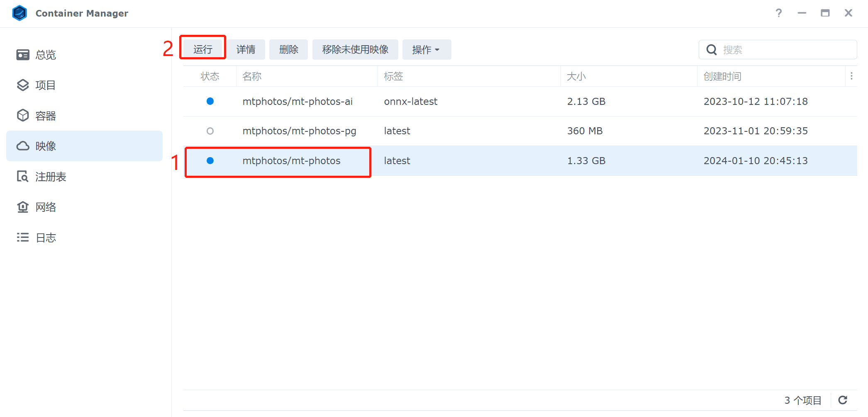
Task: Maximize the Container Manager window
Action: click(x=825, y=13)
